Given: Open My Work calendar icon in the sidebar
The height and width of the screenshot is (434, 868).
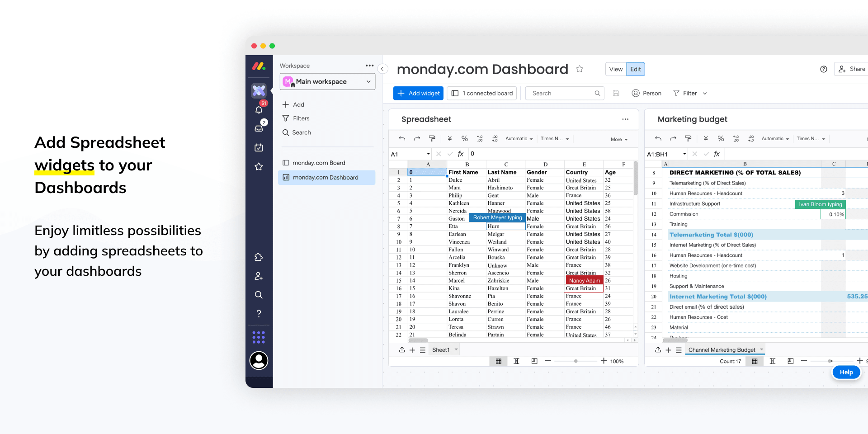Looking at the screenshot, I should pos(259,147).
